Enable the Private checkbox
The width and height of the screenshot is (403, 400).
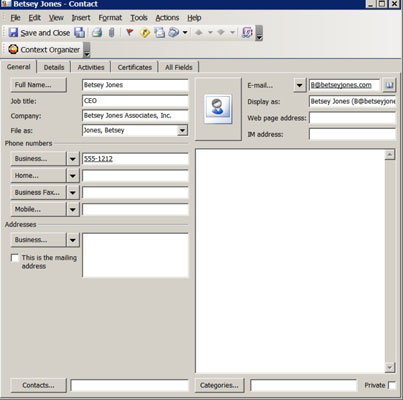392,385
